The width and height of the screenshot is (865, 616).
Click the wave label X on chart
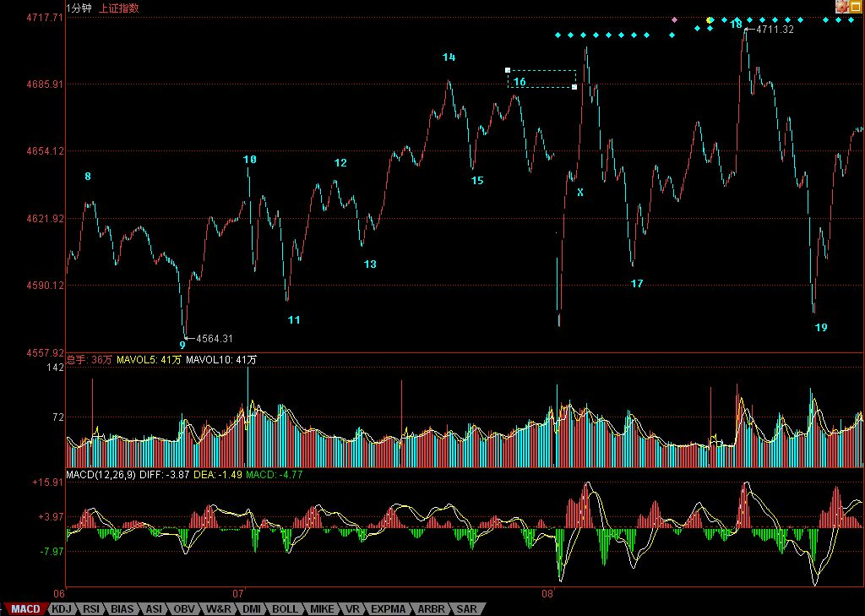[x=579, y=193]
